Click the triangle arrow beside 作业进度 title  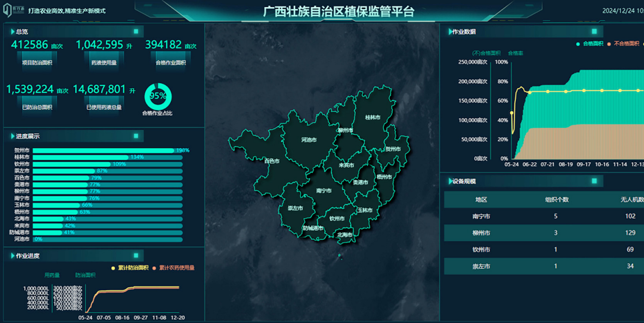point(12,256)
